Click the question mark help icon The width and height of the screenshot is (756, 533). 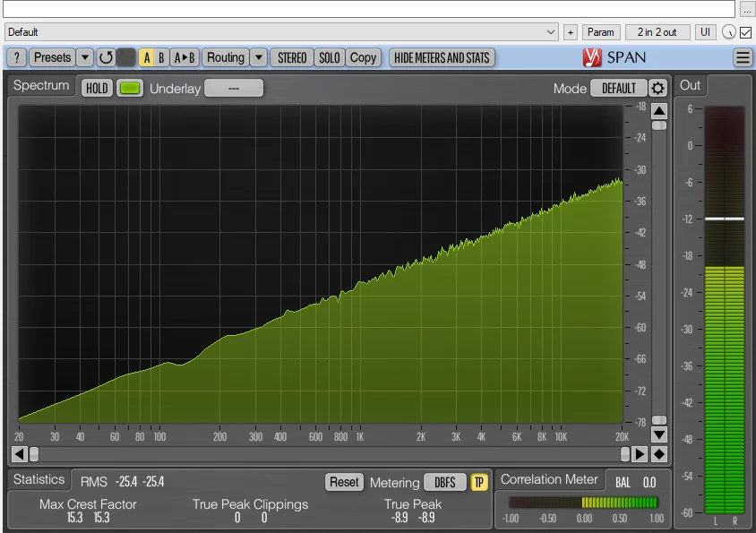pos(17,57)
